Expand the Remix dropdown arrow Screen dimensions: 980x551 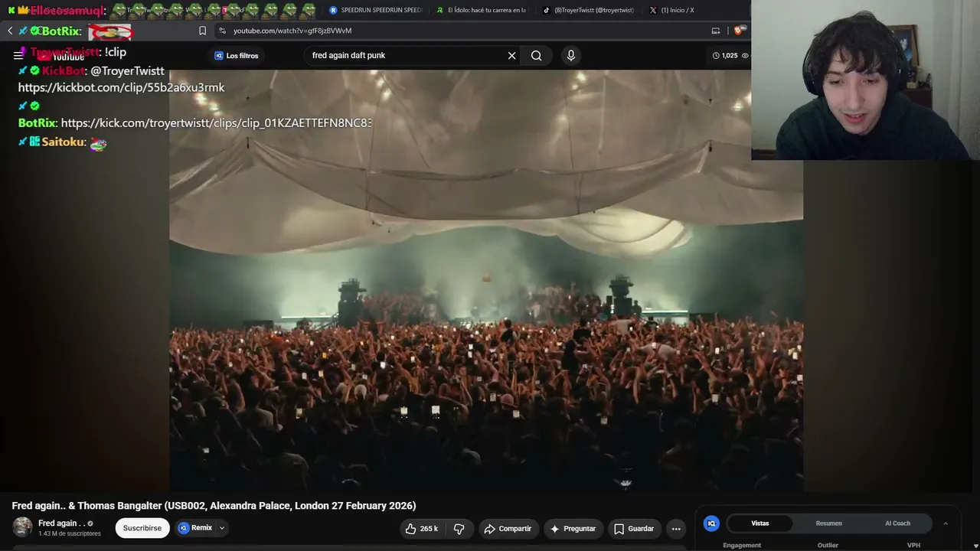click(x=222, y=528)
